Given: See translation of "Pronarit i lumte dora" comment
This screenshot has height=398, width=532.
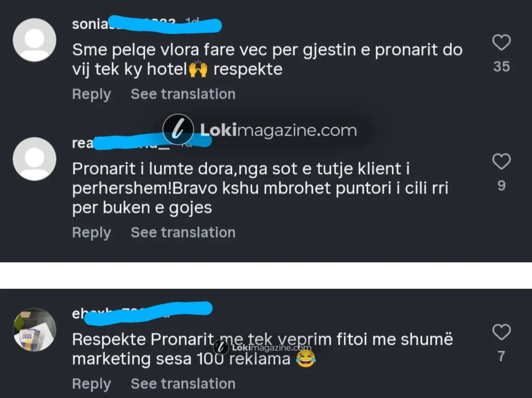Looking at the screenshot, I should [x=183, y=232].
